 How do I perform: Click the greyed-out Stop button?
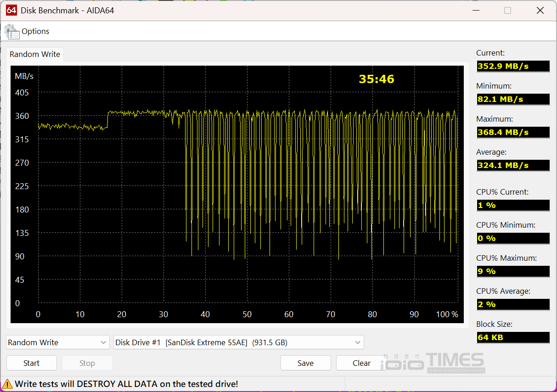pos(87,363)
